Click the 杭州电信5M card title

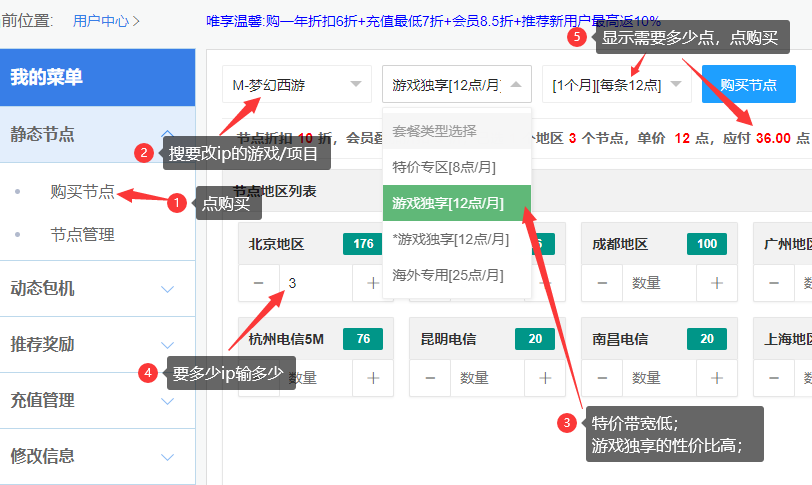tap(286, 339)
